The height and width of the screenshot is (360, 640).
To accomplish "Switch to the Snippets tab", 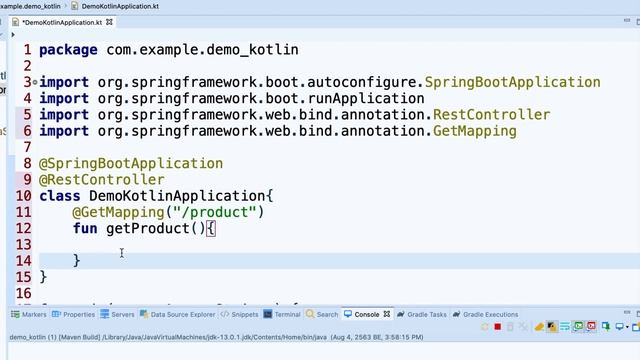I will [x=240, y=314].
